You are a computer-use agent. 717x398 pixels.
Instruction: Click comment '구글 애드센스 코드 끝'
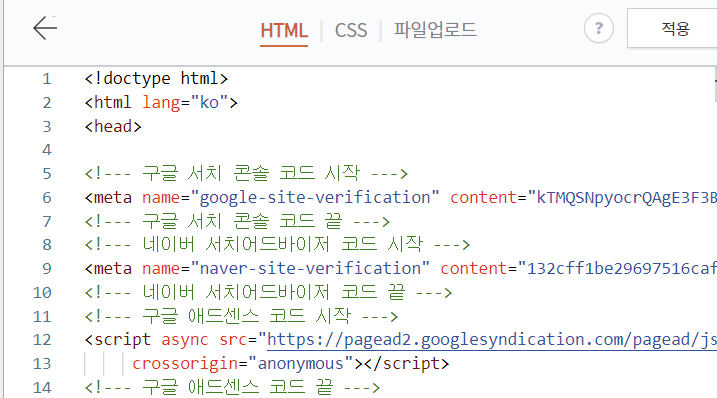pos(232,387)
